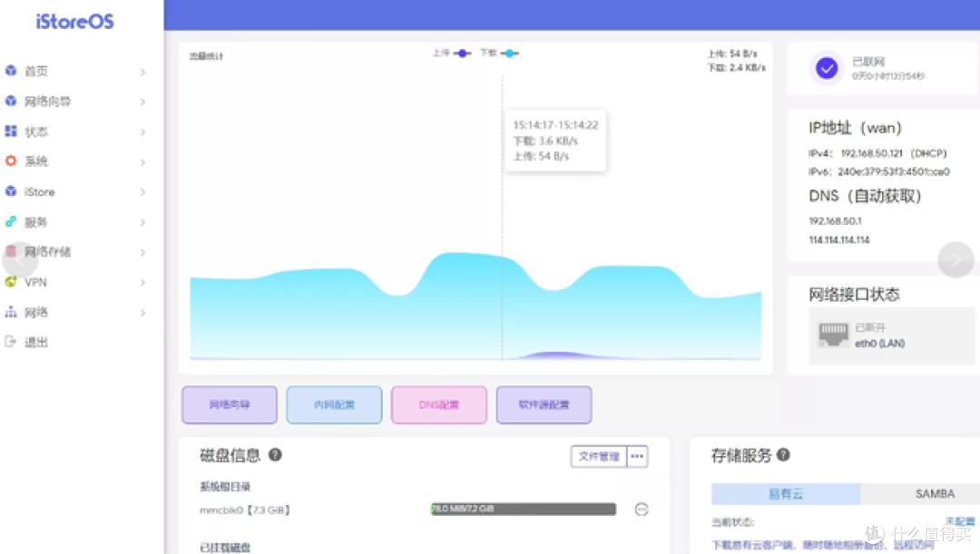Image resolution: width=980 pixels, height=554 pixels.
Task: Click the iStoreOS logo
Action: 75,22
